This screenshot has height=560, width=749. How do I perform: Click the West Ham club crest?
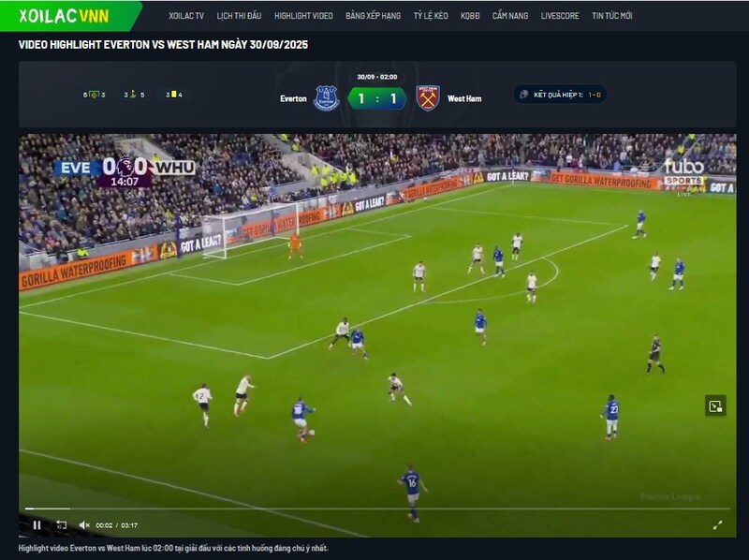click(428, 98)
